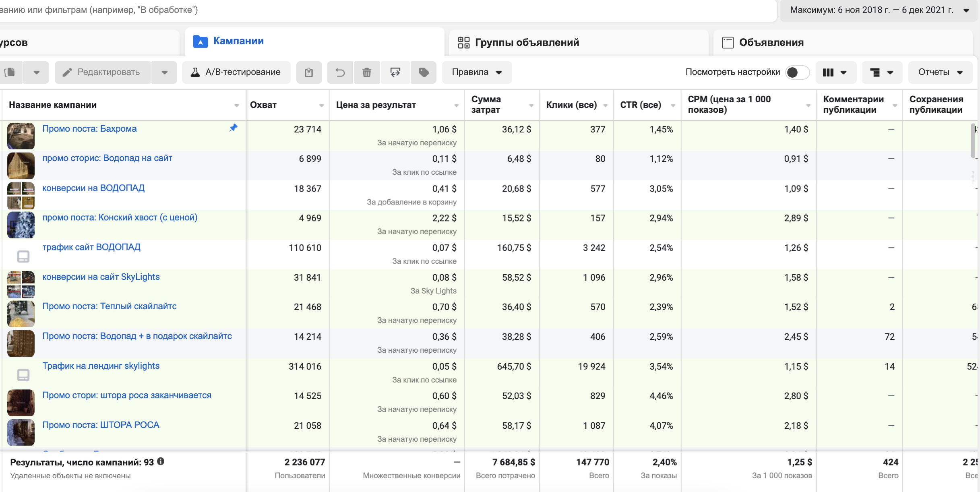Open the Отчеты dropdown
This screenshot has height=492, width=980.
pos(940,72)
